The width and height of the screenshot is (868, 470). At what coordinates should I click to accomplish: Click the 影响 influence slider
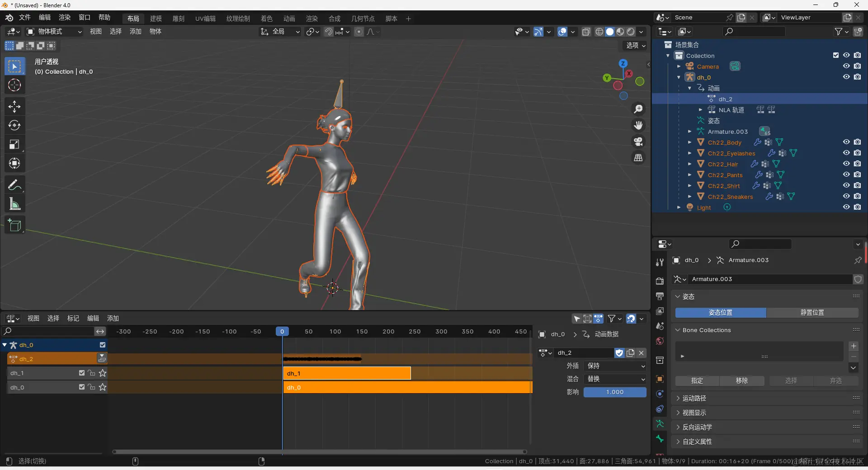point(614,392)
